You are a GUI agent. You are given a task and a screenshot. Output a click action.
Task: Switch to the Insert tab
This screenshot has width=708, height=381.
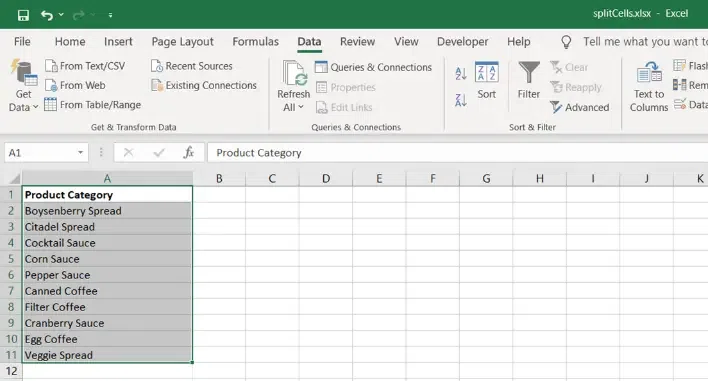pyautogui.click(x=118, y=42)
